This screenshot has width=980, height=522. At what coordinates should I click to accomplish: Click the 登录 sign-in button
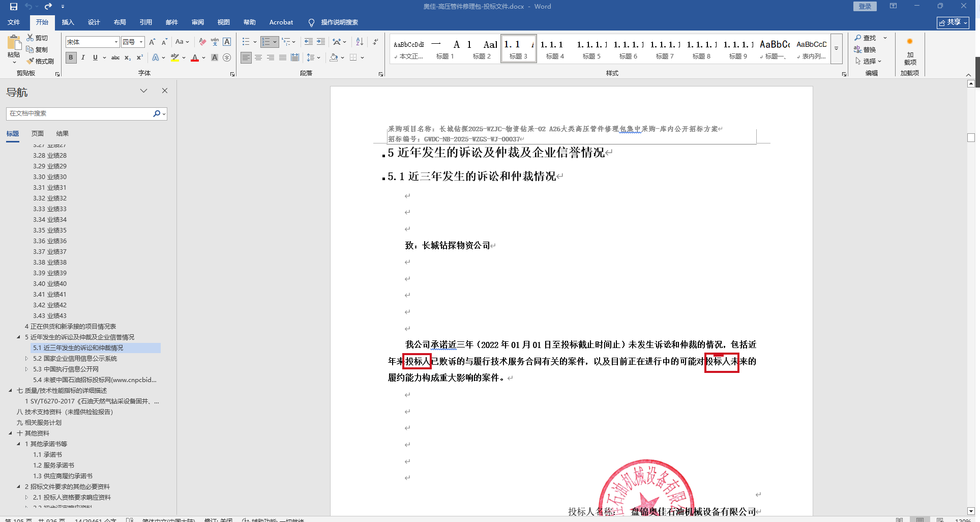(865, 6)
